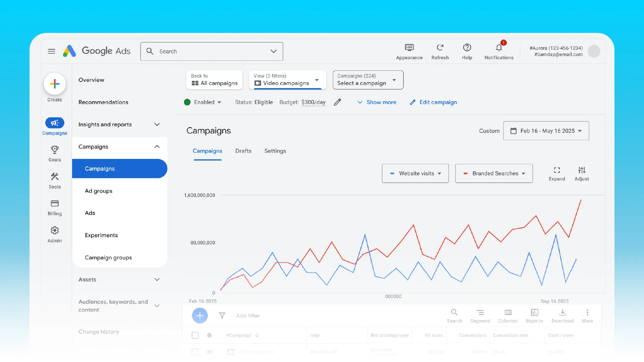Screen dimensions: 644x362
Task: Open the date range picker
Action: pos(546,131)
